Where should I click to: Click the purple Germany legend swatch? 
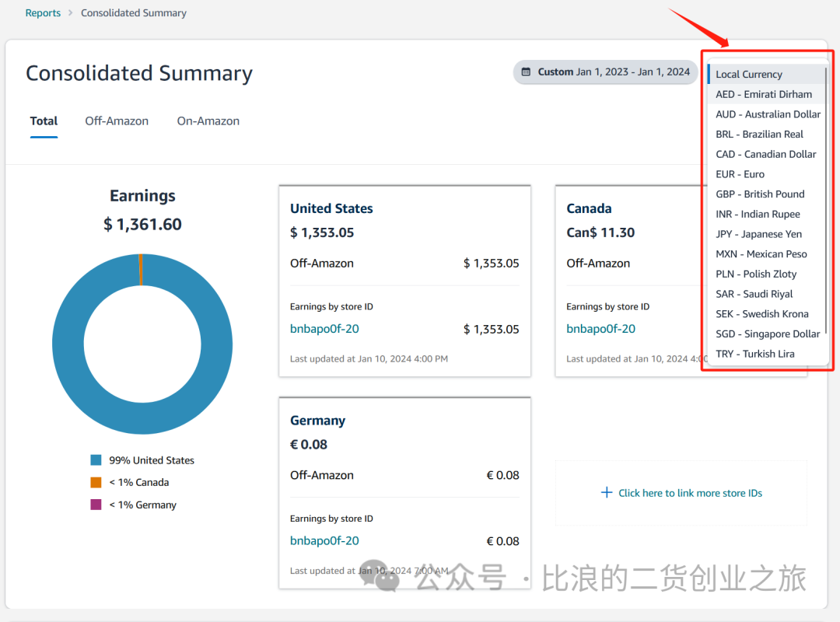coord(96,505)
